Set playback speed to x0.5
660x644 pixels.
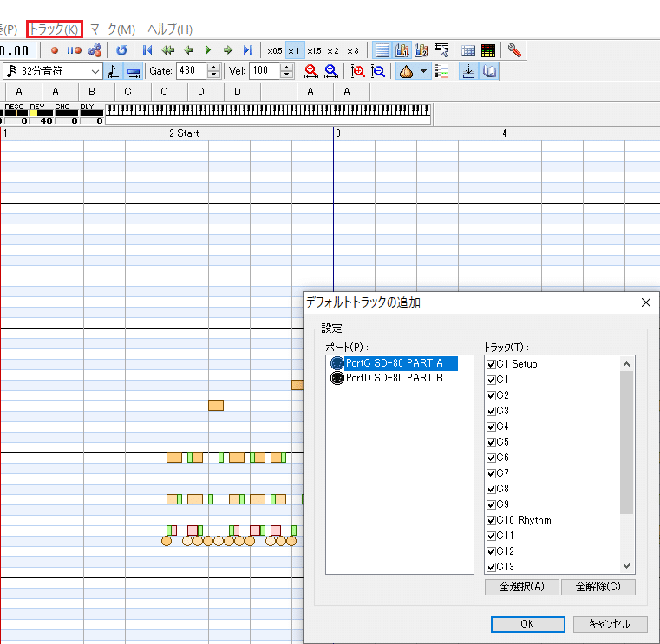(x=274, y=51)
